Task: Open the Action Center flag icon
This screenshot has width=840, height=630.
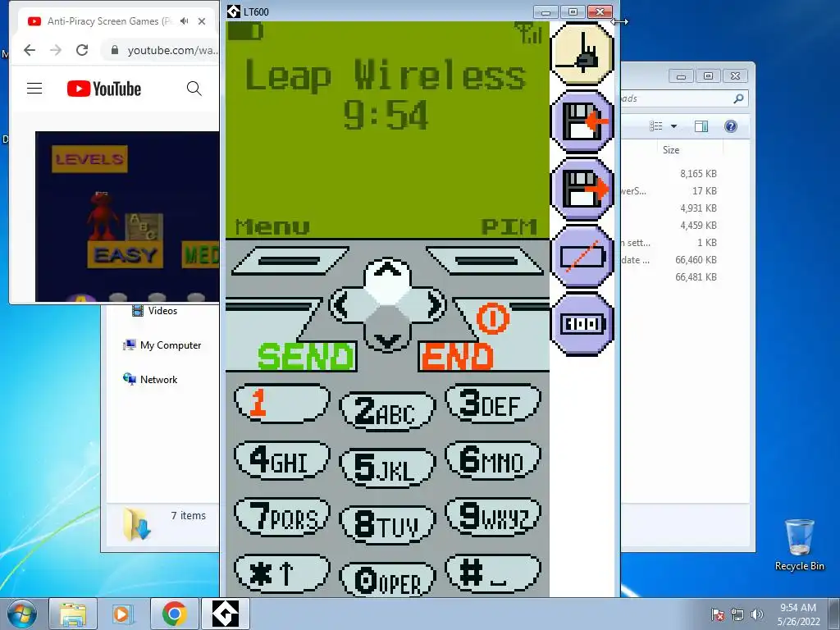Action: point(718,614)
